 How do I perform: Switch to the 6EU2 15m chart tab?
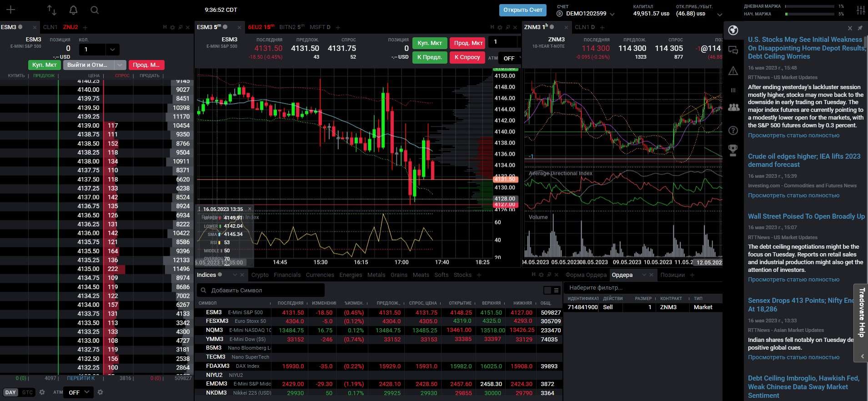pyautogui.click(x=261, y=27)
